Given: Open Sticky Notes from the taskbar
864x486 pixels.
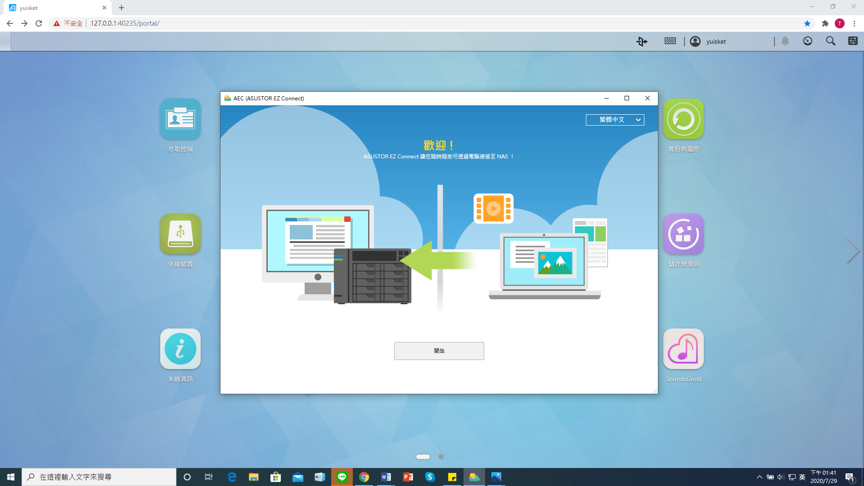Looking at the screenshot, I should pos(452,477).
